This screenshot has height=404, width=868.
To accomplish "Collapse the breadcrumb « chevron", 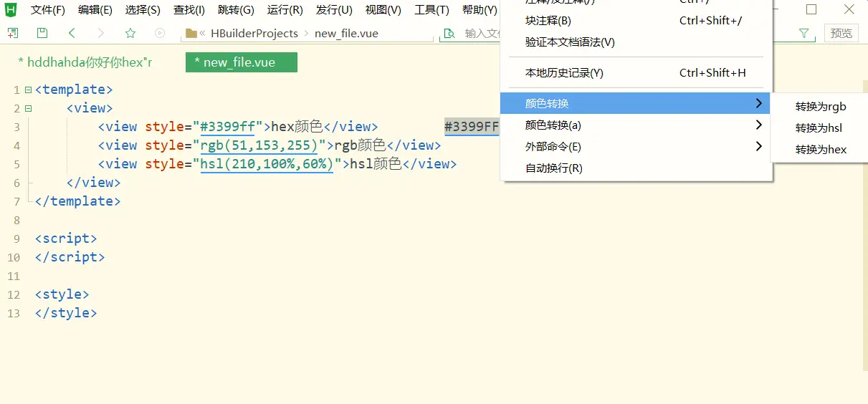I will (x=203, y=33).
